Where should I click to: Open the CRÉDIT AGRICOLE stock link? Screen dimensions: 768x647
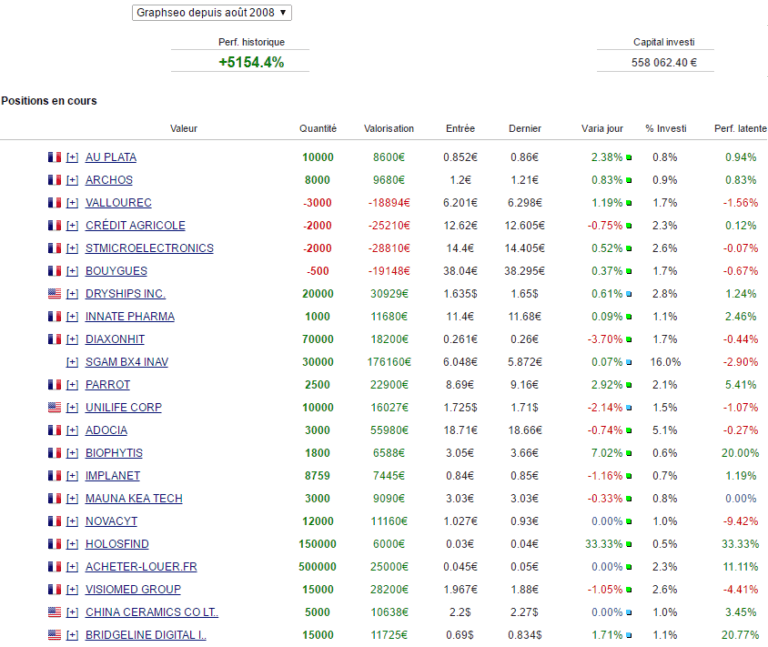(x=135, y=225)
